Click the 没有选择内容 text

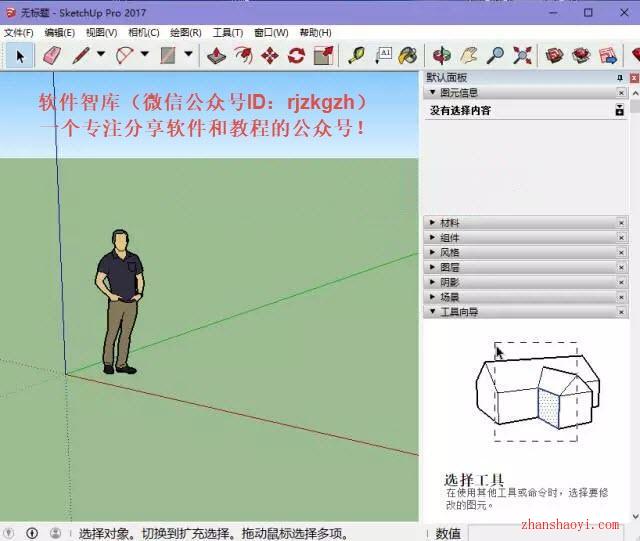point(460,110)
